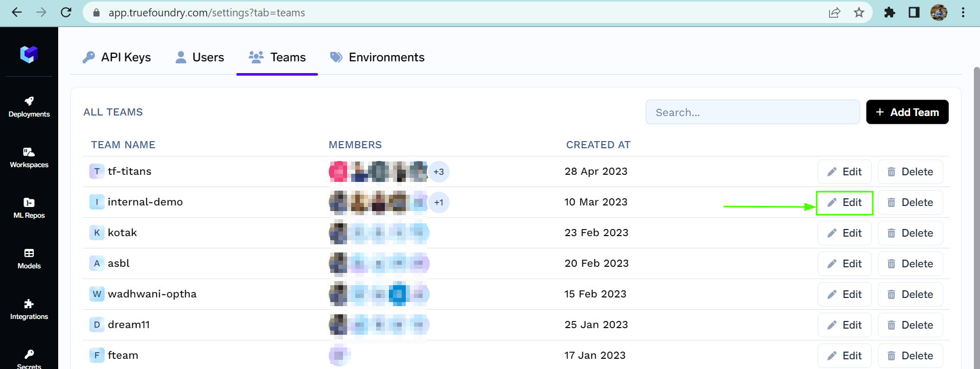Screen dimensions: 980x369
Task: Click the first member avatar of tf-titans
Action: point(338,172)
